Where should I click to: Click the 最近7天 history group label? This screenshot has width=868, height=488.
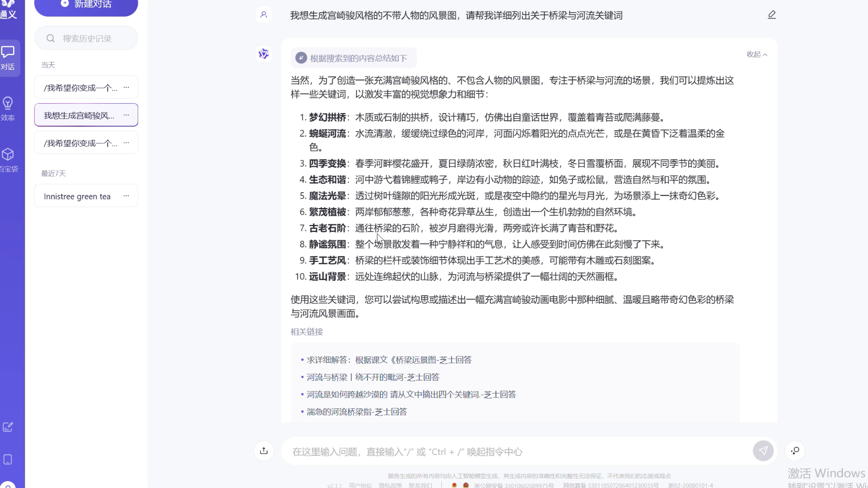53,173
